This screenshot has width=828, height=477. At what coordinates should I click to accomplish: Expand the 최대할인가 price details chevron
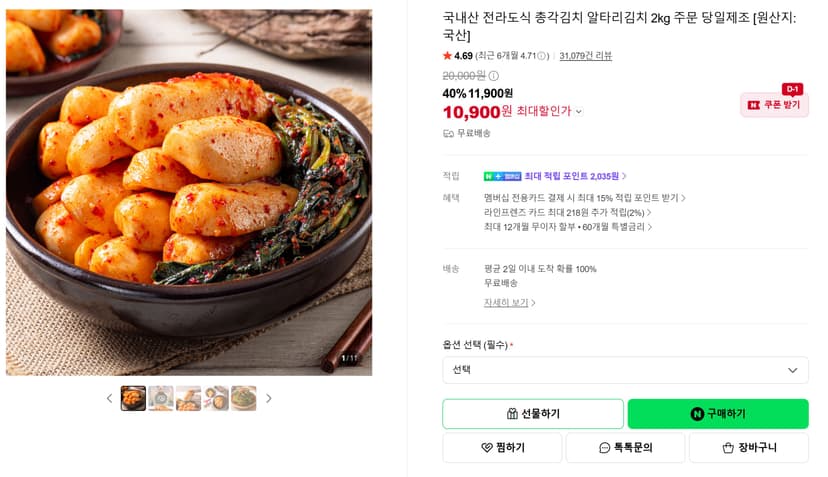click(579, 111)
